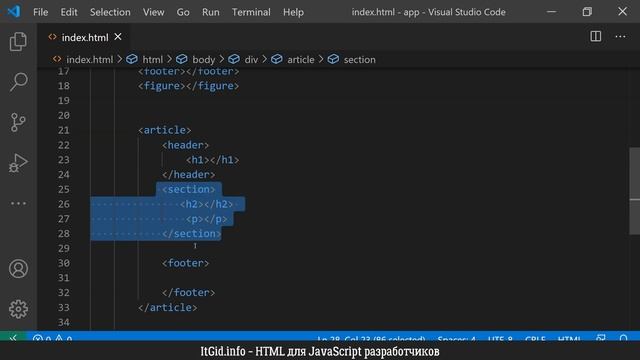This screenshot has width=640, height=360.
Task: Open the Manage gear icon
Action: coord(18,309)
